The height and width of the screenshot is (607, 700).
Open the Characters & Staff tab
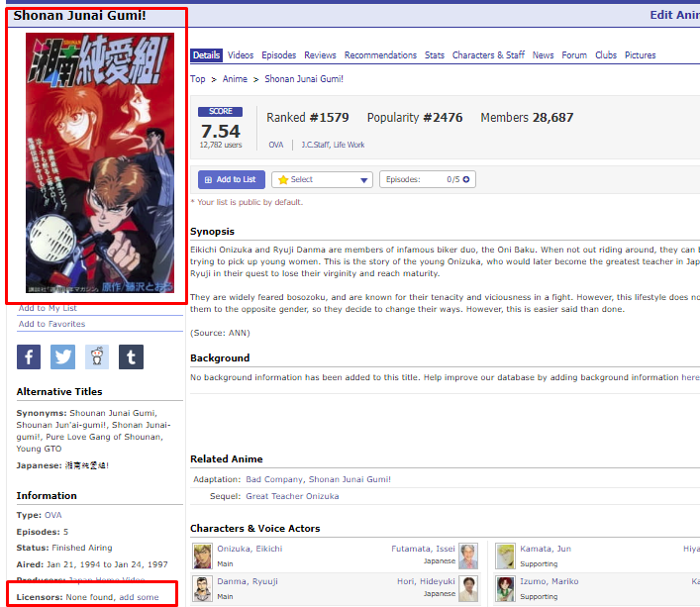tap(488, 55)
